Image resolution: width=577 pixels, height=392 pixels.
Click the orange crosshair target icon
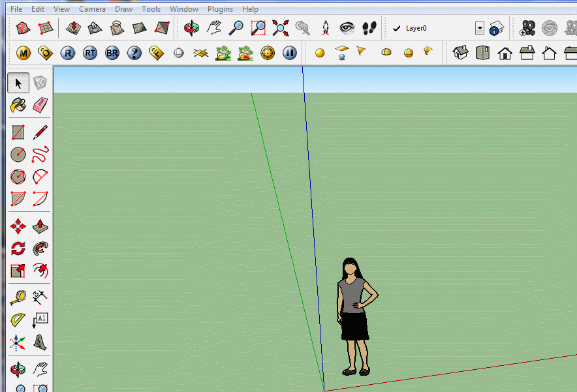tap(268, 53)
